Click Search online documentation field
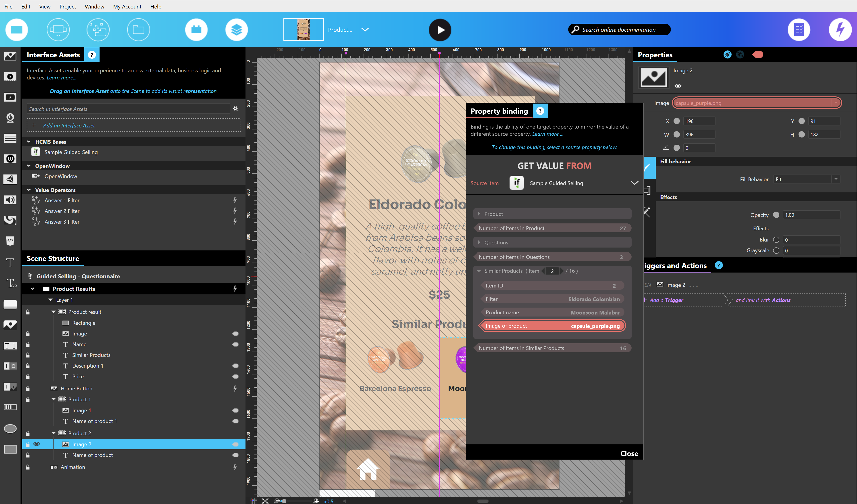 (619, 30)
